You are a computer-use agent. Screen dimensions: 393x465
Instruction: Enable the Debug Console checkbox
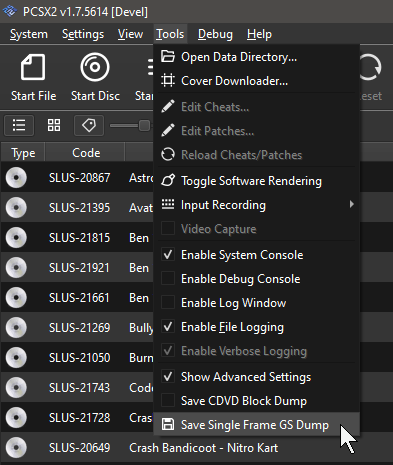(x=168, y=279)
